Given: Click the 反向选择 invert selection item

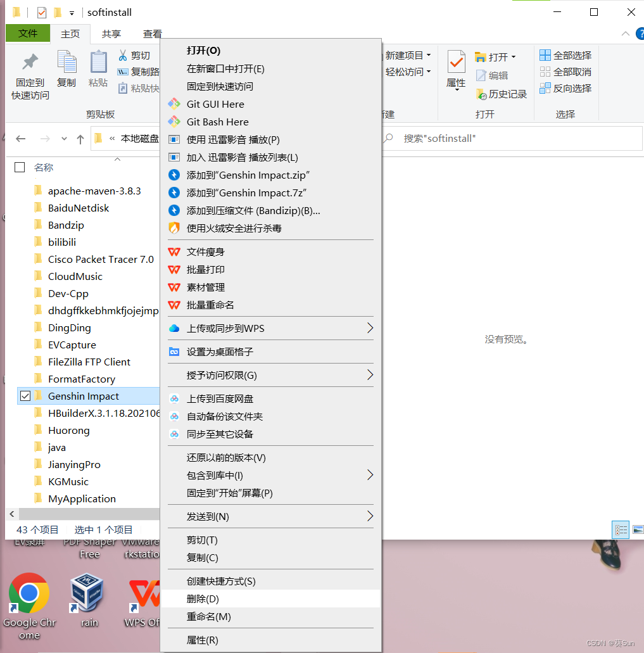Looking at the screenshot, I should click(565, 88).
